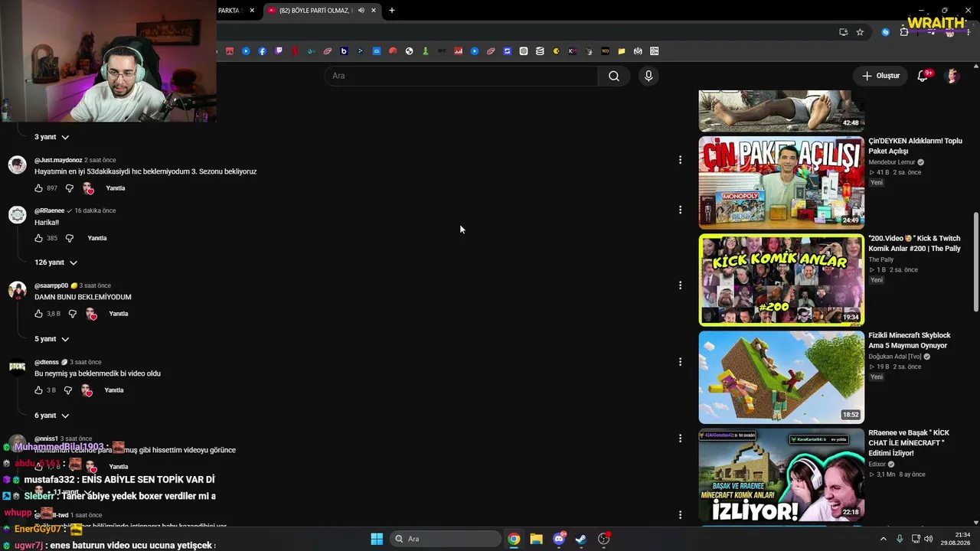Click the Chrome install/cast icon beside the star
Screen dimensions: 980x551
point(843,32)
